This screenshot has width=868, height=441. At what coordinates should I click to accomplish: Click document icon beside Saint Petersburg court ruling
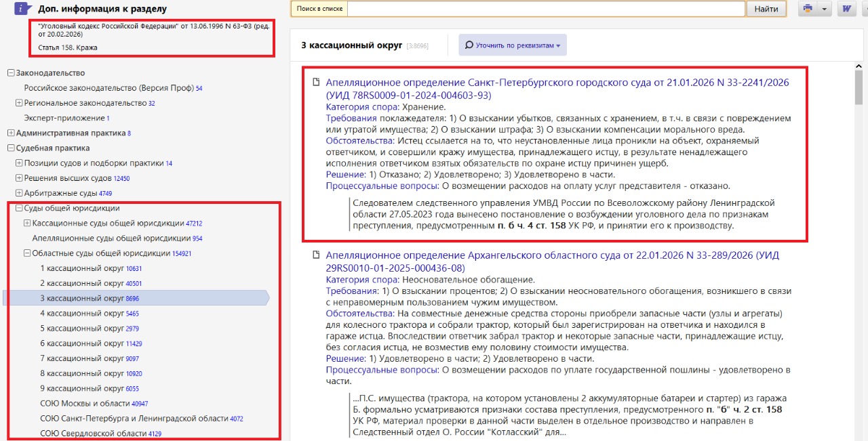click(315, 83)
